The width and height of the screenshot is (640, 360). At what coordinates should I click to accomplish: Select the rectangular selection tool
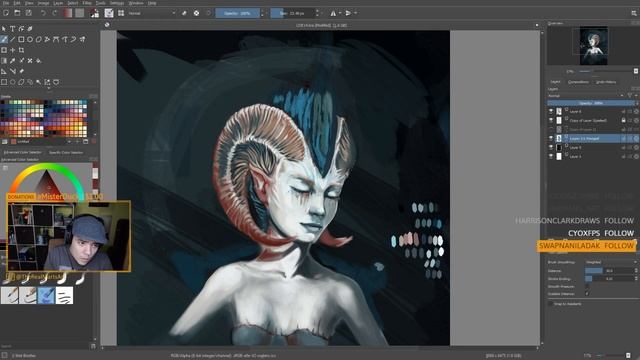[4, 82]
